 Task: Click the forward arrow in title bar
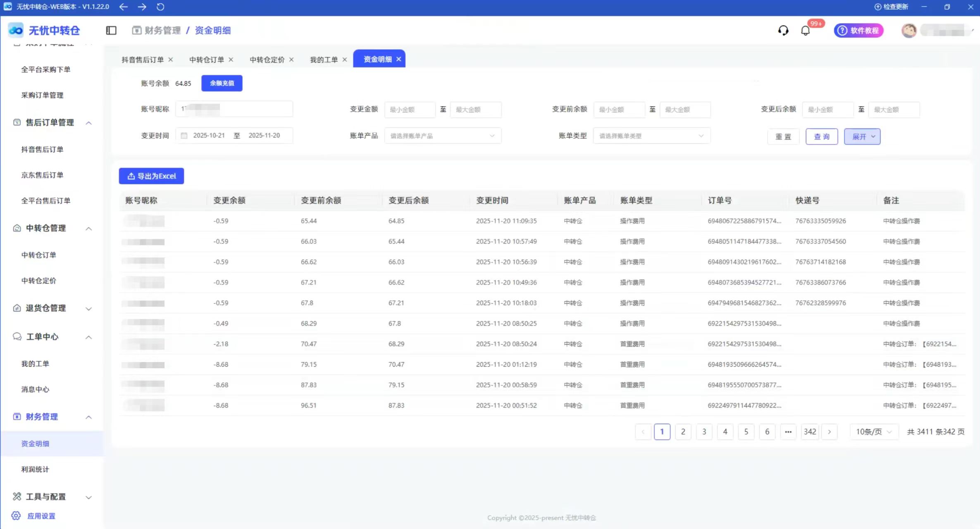pyautogui.click(x=142, y=7)
